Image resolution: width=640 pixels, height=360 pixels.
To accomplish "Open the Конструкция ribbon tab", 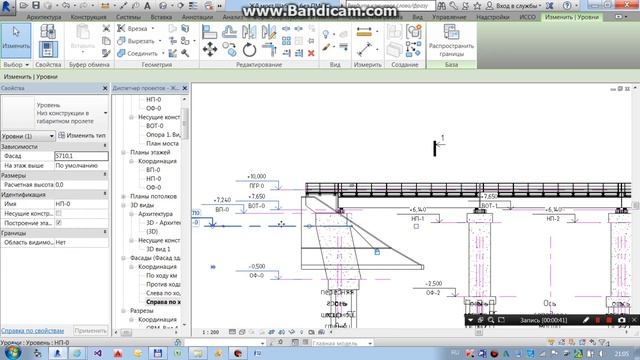I will click(88, 17).
